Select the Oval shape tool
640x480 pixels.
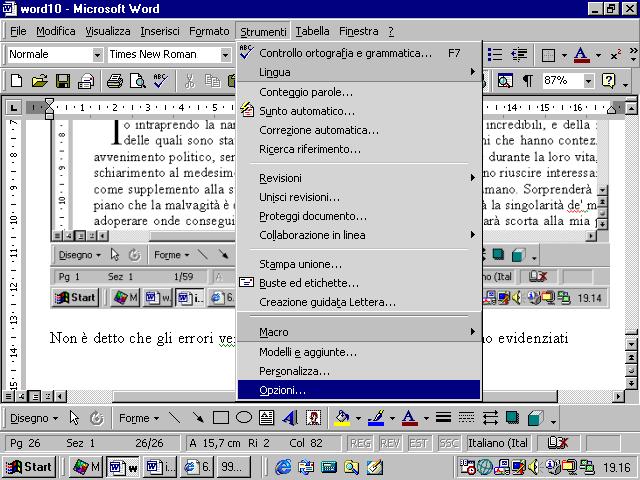point(244,418)
